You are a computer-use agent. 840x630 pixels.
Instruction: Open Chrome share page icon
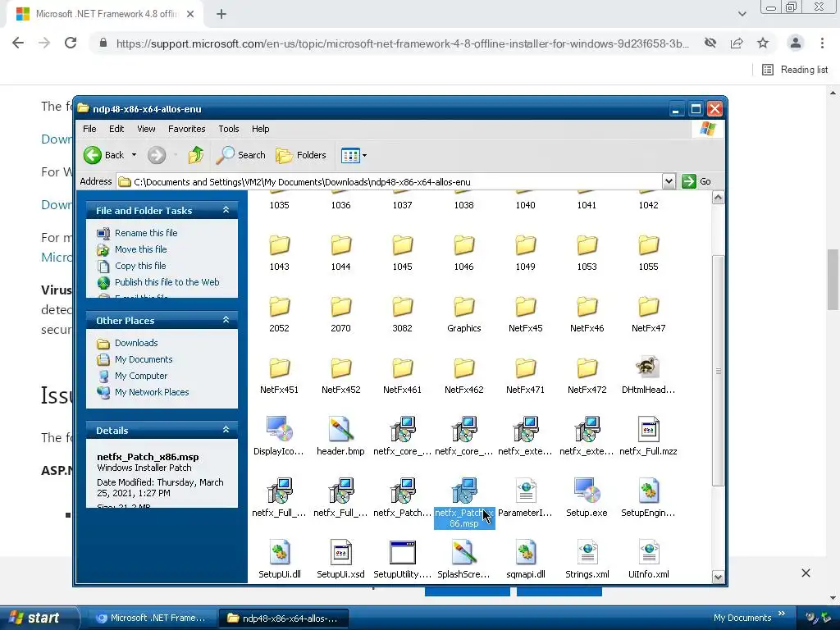click(x=737, y=43)
